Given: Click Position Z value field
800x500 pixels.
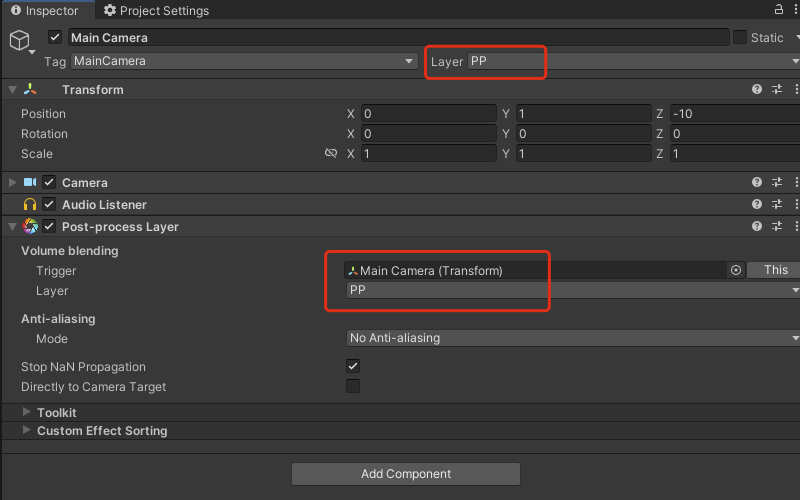Looking at the screenshot, I should click(x=735, y=113).
